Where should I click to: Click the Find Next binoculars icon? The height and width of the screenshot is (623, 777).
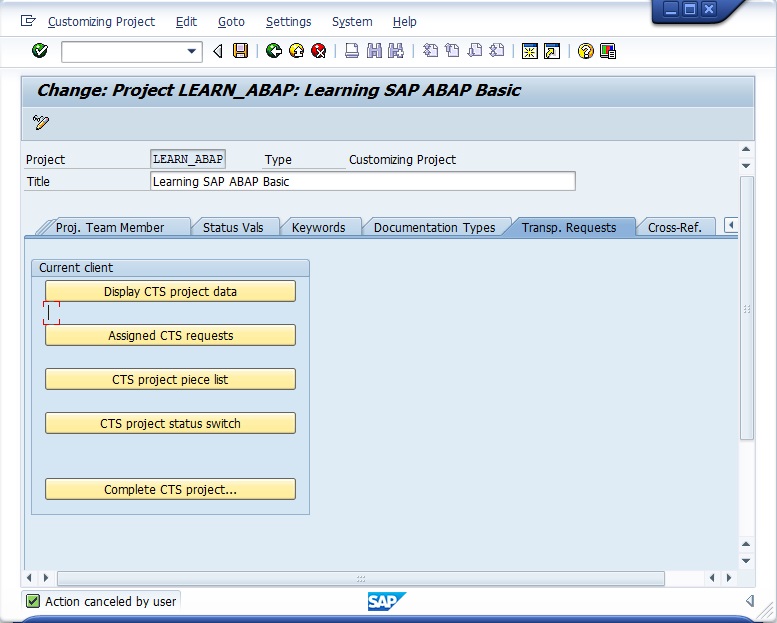[x=396, y=51]
